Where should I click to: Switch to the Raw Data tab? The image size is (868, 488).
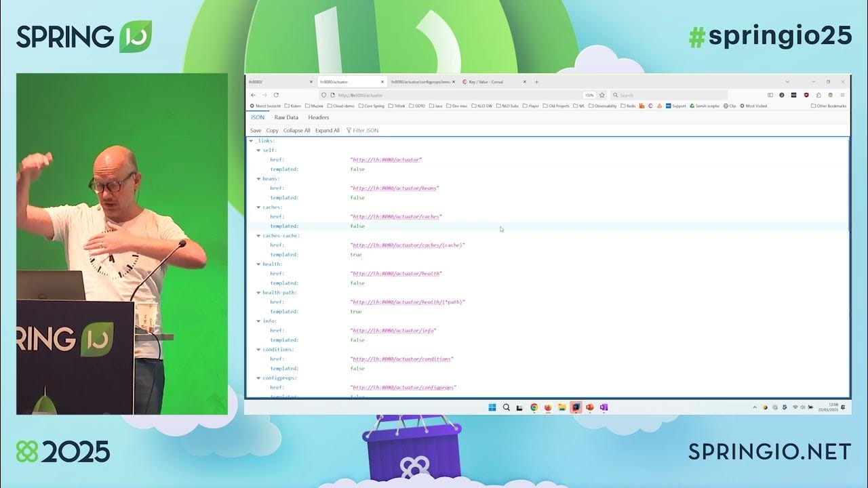coord(285,117)
